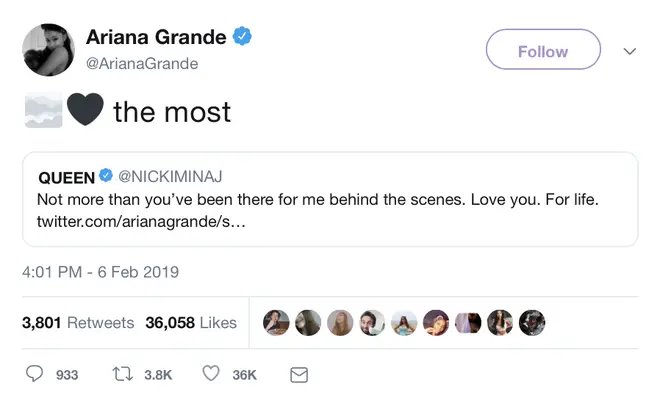Click the reply speech bubble icon
Screen dimensions: 660x395
(x=34, y=374)
